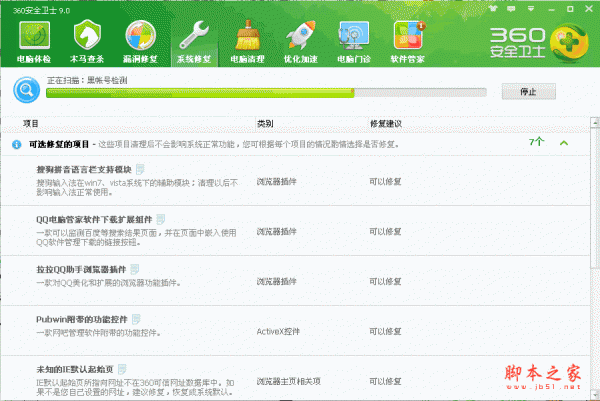Click 可以修复 in the Pubwin row
The height and width of the screenshot is (401, 600).
click(x=385, y=331)
